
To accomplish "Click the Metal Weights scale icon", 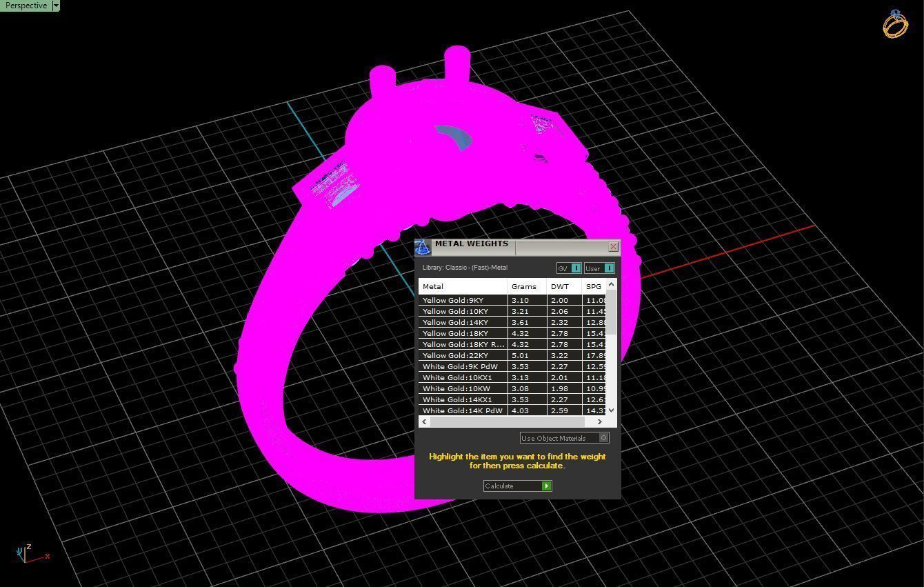I will 423,247.
